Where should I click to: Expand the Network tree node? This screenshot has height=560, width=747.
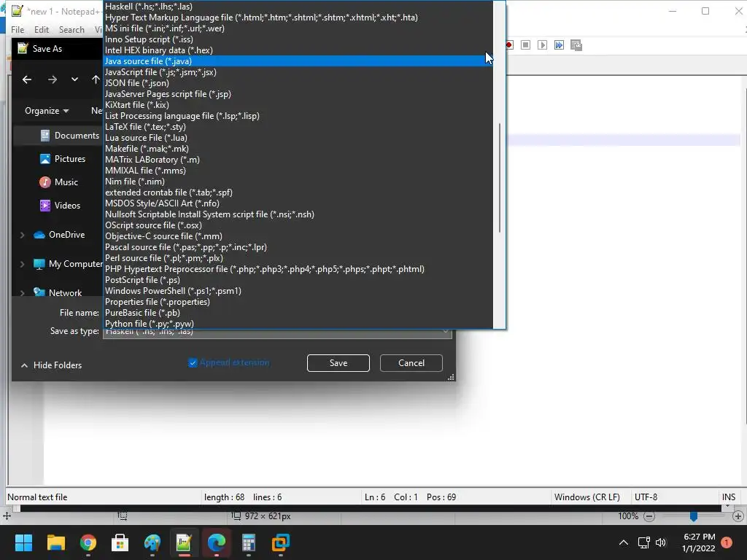pos(22,293)
